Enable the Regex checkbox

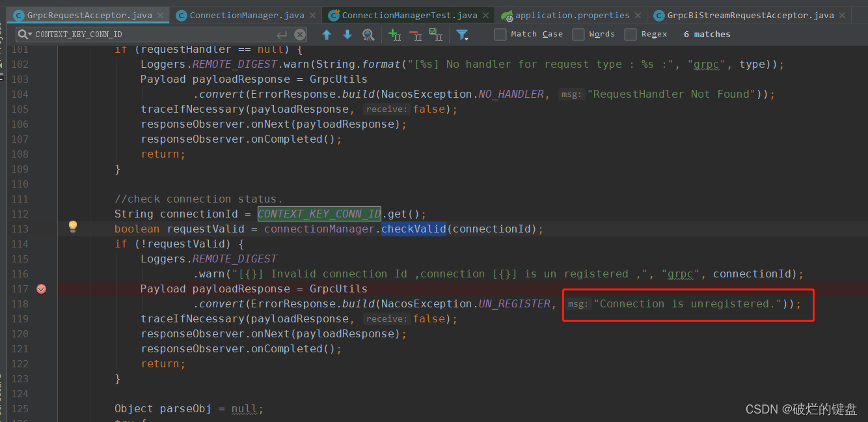point(630,34)
